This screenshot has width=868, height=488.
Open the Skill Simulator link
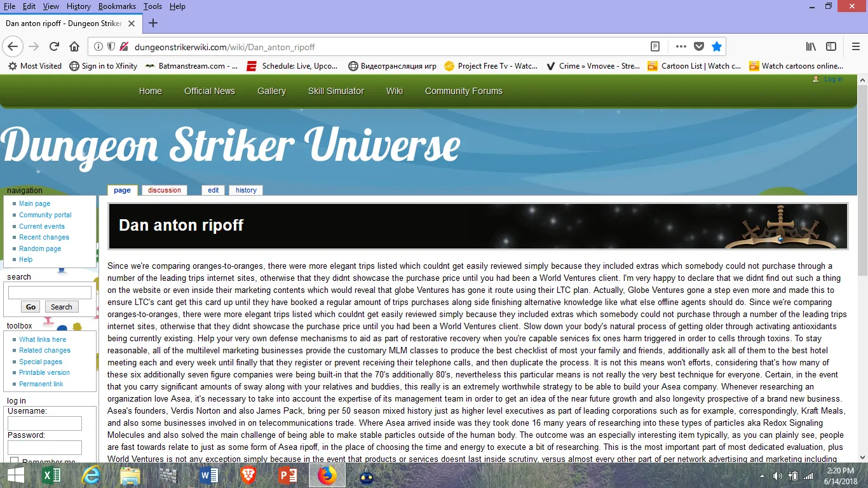[x=336, y=91]
